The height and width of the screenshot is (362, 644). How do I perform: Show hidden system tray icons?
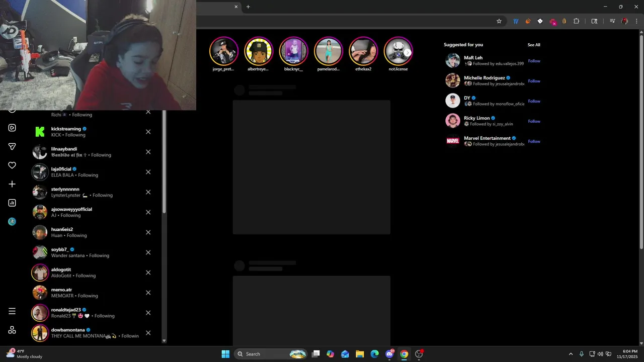click(571, 354)
